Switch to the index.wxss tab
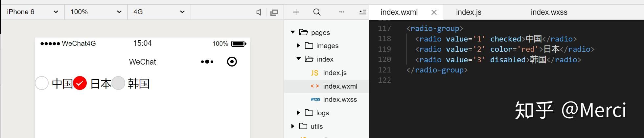 pyautogui.click(x=549, y=13)
